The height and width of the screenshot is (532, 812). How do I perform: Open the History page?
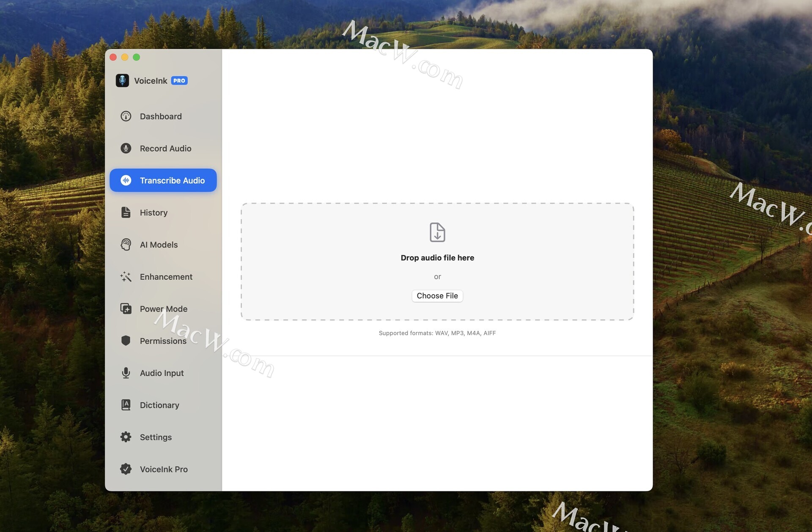coord(163,212)
